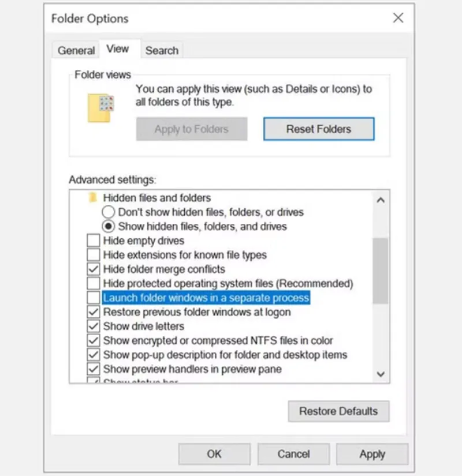Viewport: 462px width, 476px height.
Task: Click the scroll-up arrow on the settings list
Action: [381, 200]
